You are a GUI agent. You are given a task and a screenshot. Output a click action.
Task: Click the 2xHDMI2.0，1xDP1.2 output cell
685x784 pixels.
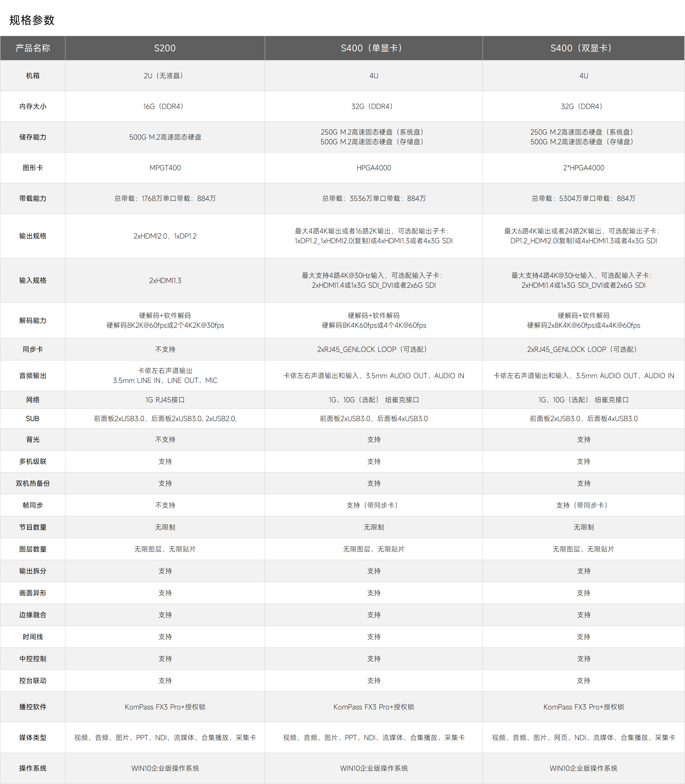click(165, 236)
